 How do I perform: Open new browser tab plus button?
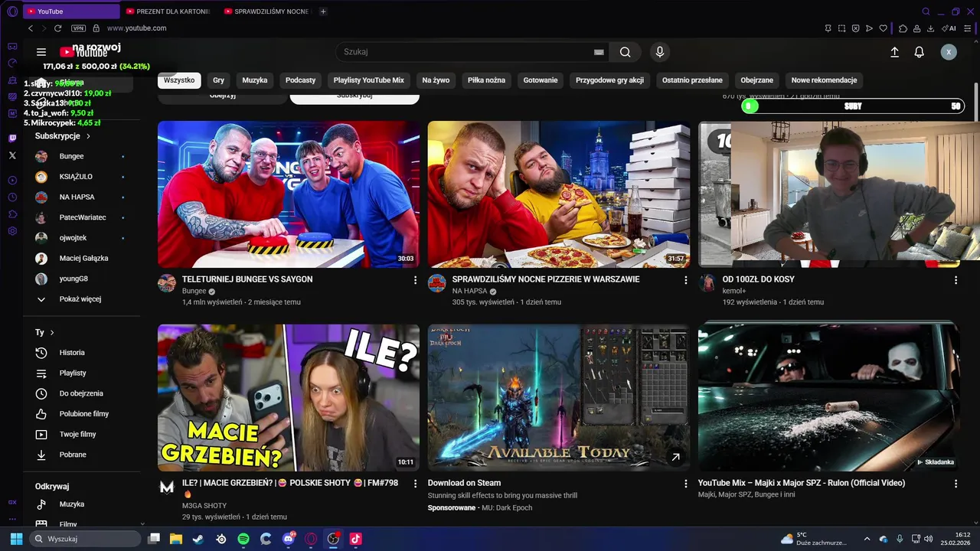pyautogui.click(x=323, y=11)
